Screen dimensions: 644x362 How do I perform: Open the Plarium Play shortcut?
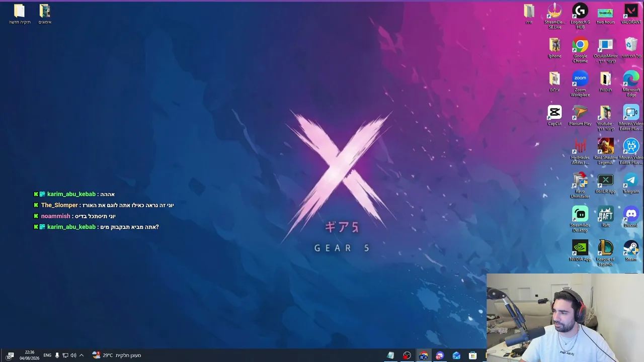580,115
